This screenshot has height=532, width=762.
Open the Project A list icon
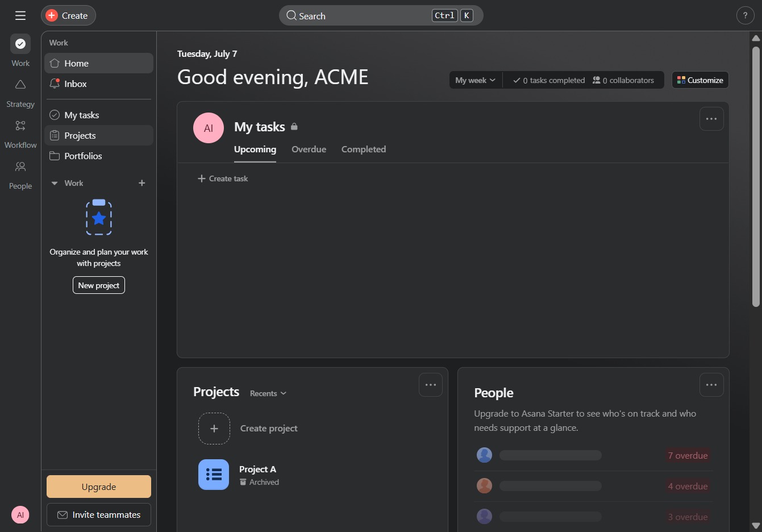214,475
